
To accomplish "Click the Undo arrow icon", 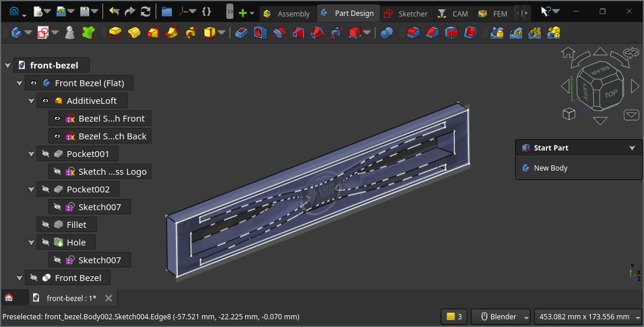I will [x=114, y=11].
